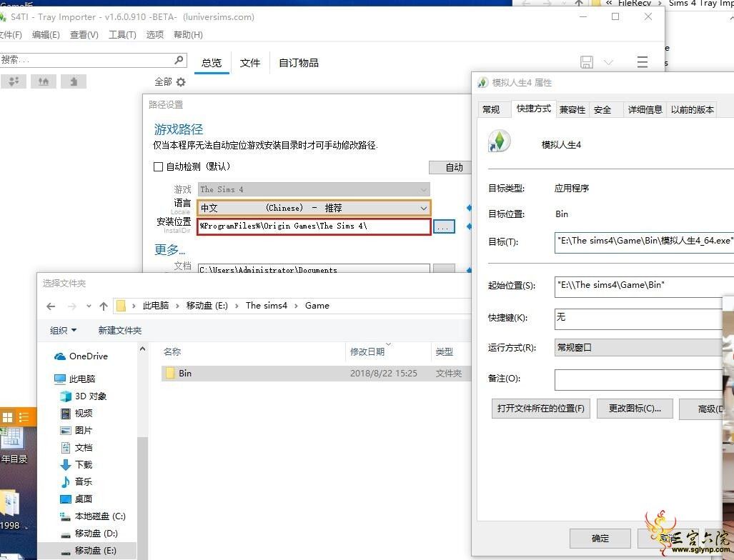Viewport: 734px width, 560px height.
Task: Open 选项 menu
Action: [x=155, y=34]
